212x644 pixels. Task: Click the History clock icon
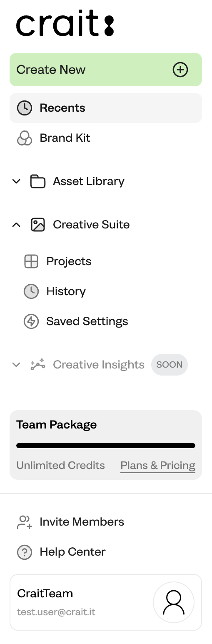(x=31, y=291)
